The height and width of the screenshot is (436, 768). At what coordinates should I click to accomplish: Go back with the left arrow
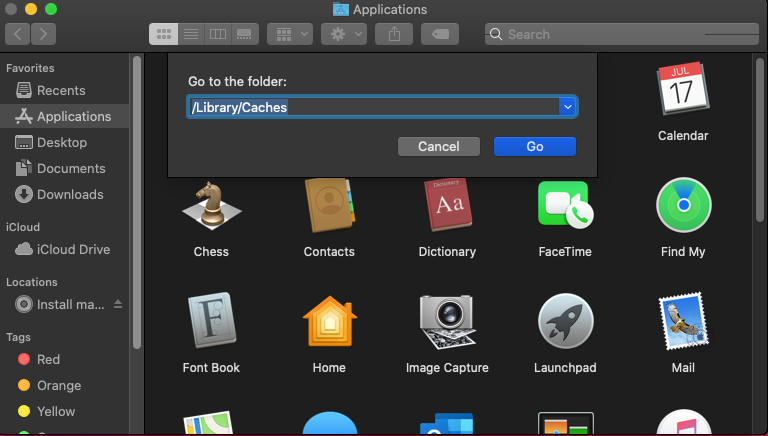pyautogui.click(x=18, y=34)
